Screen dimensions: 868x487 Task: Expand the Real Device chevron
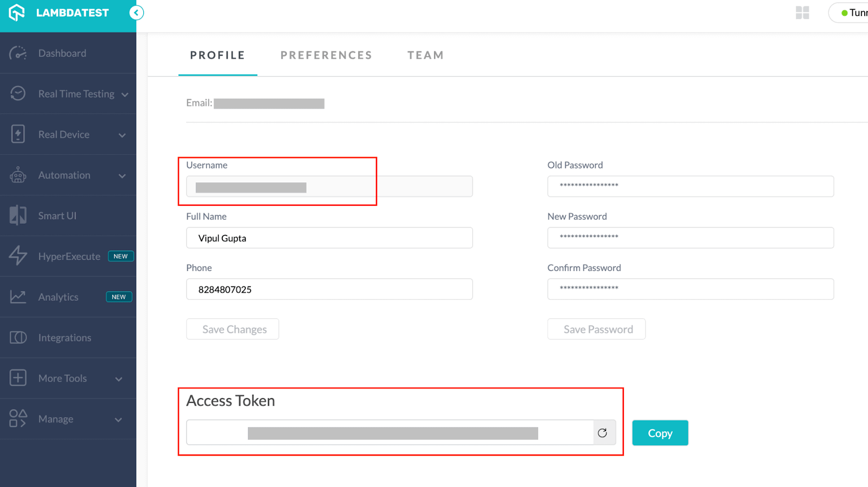pyautogui.click(x=122, y=135)
